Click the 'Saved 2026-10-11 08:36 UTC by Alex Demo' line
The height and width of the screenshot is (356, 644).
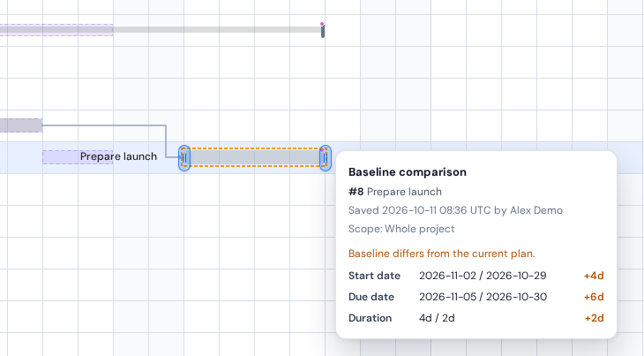point(455,210)
